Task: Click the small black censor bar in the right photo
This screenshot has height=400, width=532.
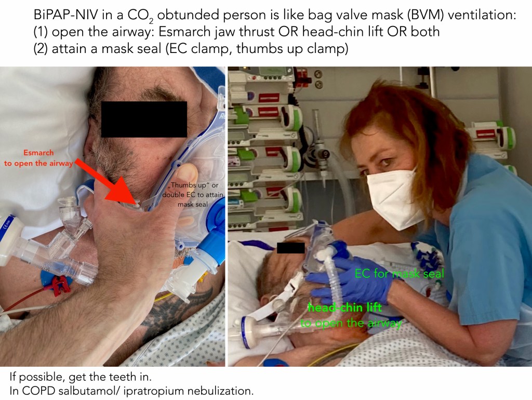Action: 290,248
